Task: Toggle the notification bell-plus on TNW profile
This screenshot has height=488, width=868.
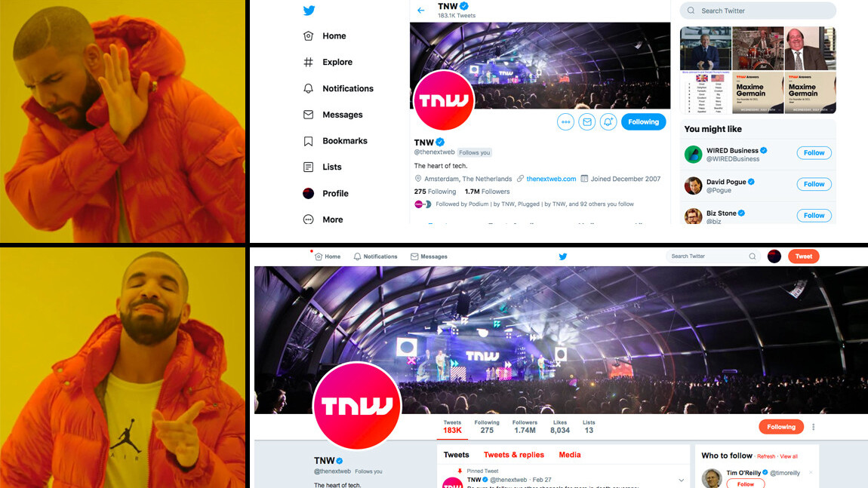Action: click(x=608, y=121)
